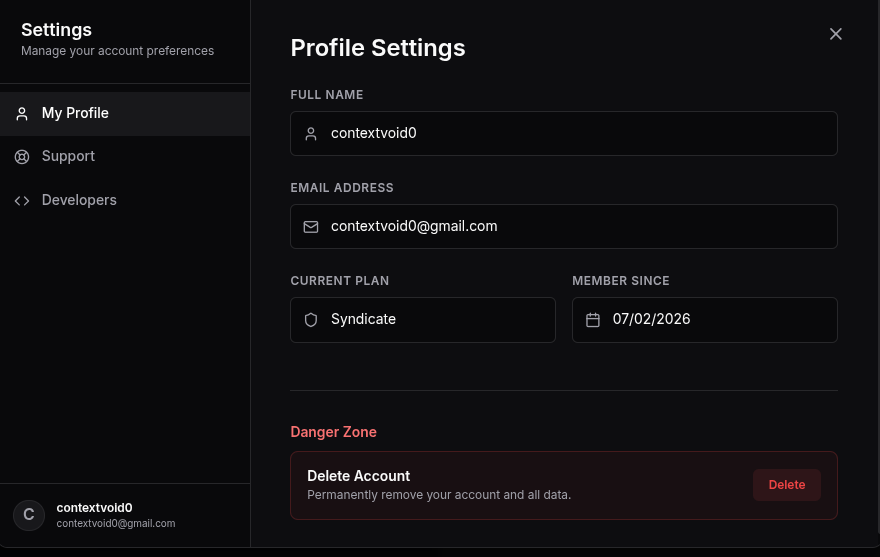Viewport: 880px width, 557px height.
Task: Click the person icon beside My Profile
Action: point(22,114)
